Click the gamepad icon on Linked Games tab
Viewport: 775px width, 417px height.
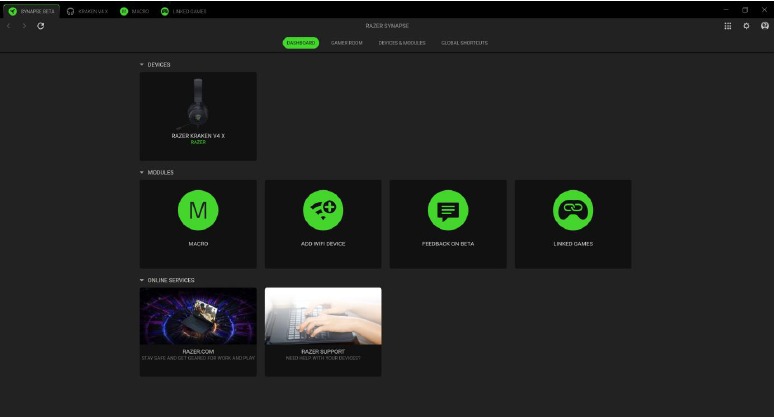pos(165,11)
